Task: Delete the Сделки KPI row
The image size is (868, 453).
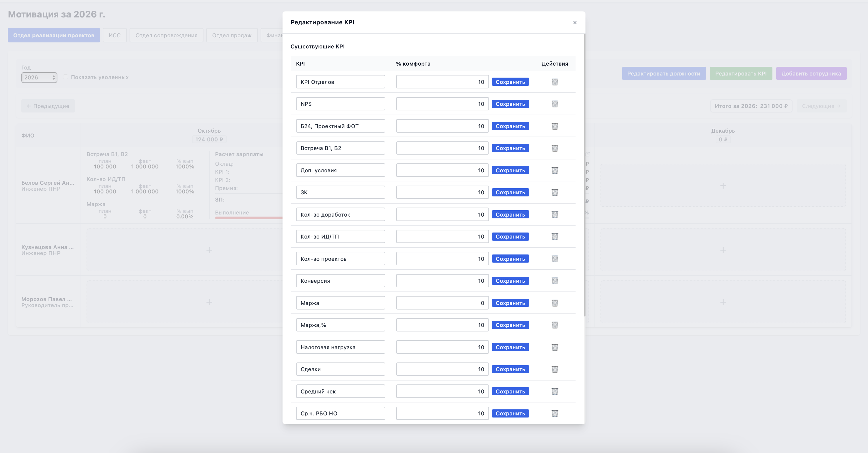Action: coord(555,369)
